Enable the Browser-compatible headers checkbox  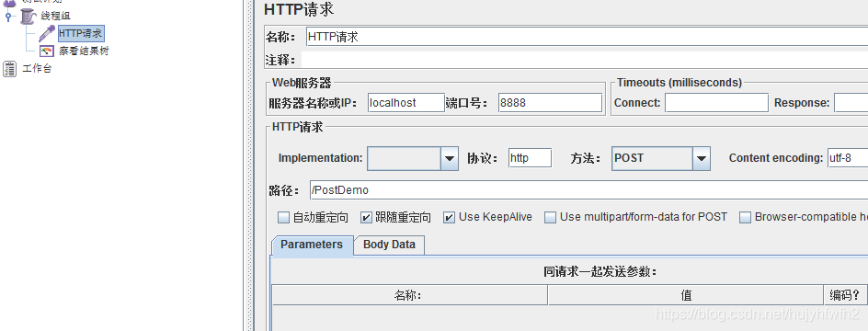(745, 218)
